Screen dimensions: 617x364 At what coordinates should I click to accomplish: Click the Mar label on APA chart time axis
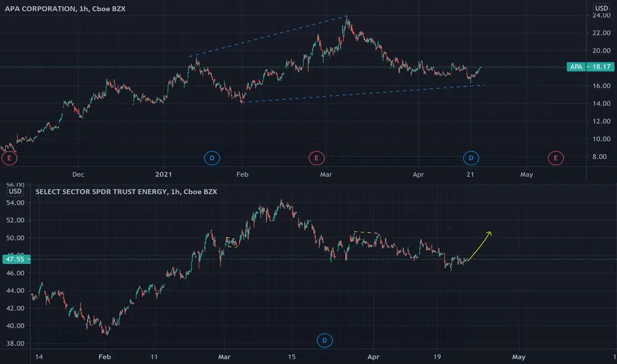click(x=326, y=174)
